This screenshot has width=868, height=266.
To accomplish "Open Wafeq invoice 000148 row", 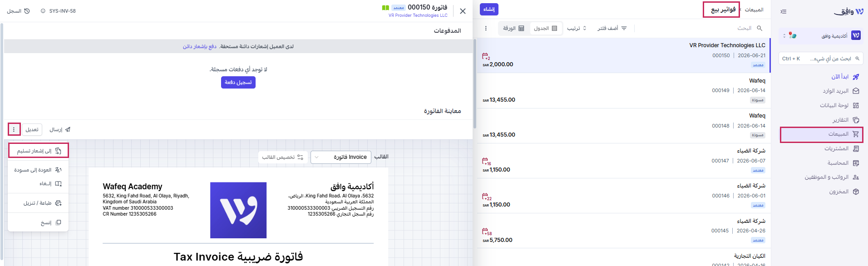I will pyautogui.click(x=624, y=126).
